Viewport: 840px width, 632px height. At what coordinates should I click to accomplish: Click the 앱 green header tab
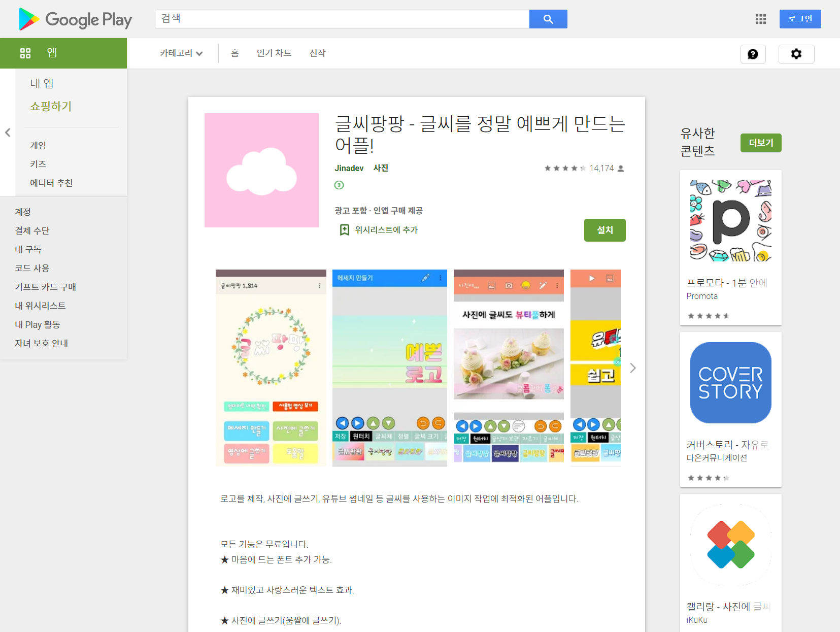[63, 53]
